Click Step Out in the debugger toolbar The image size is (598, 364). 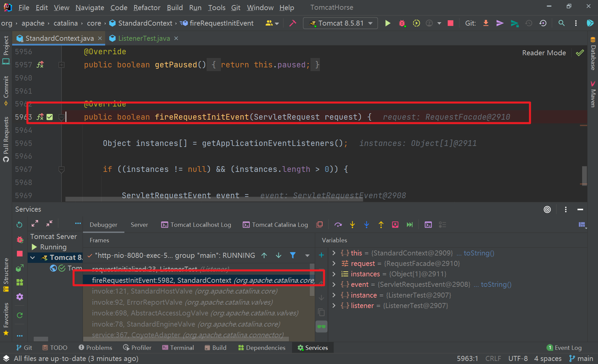pos(381,224)
